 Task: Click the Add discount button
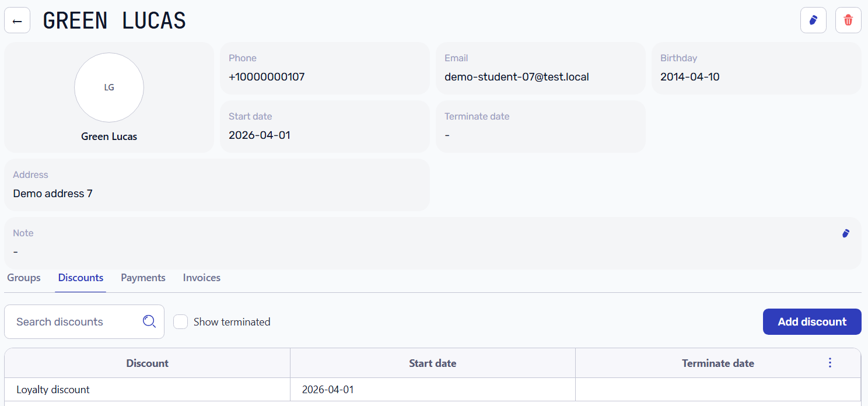(812, 321)
